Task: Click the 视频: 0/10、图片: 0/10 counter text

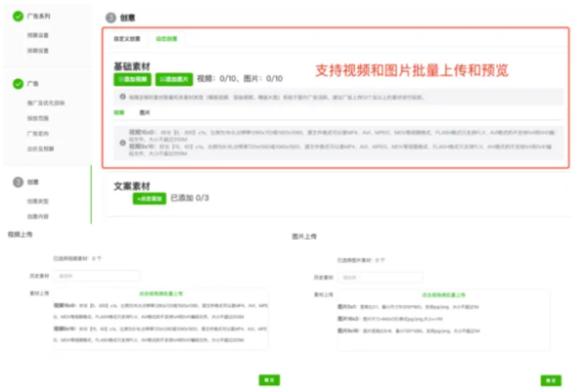Action: pyautogui.click(x=240, y=79)
